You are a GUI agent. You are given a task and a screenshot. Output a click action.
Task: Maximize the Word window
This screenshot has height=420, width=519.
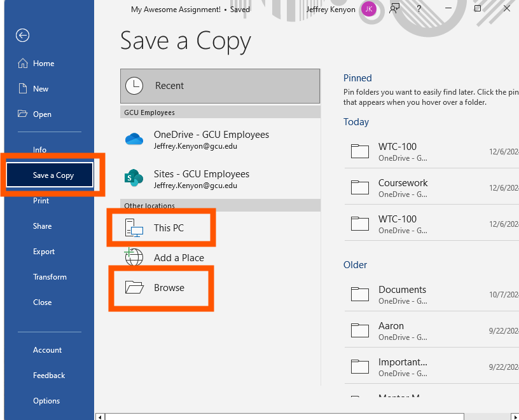click(477, 8)
